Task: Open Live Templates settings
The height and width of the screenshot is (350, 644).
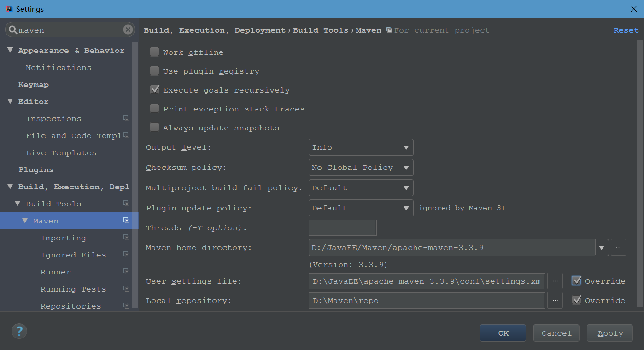Action: [61, 153]
